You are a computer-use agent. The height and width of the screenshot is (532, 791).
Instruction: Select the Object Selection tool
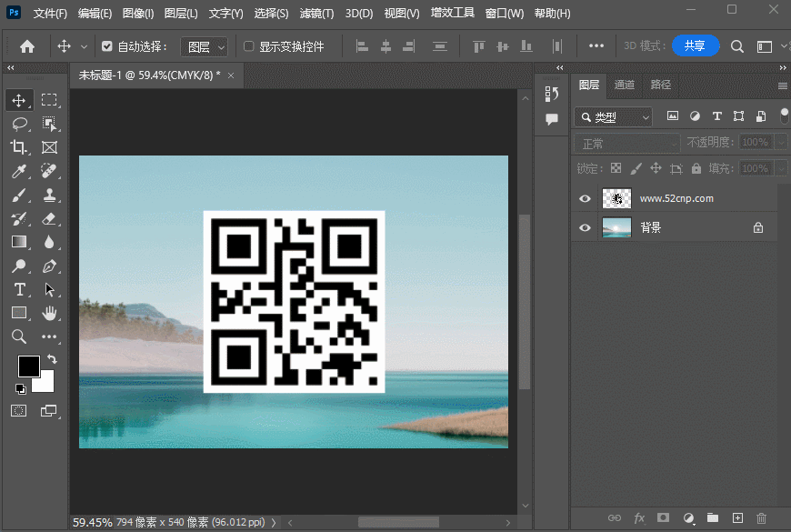pos(49,124)
